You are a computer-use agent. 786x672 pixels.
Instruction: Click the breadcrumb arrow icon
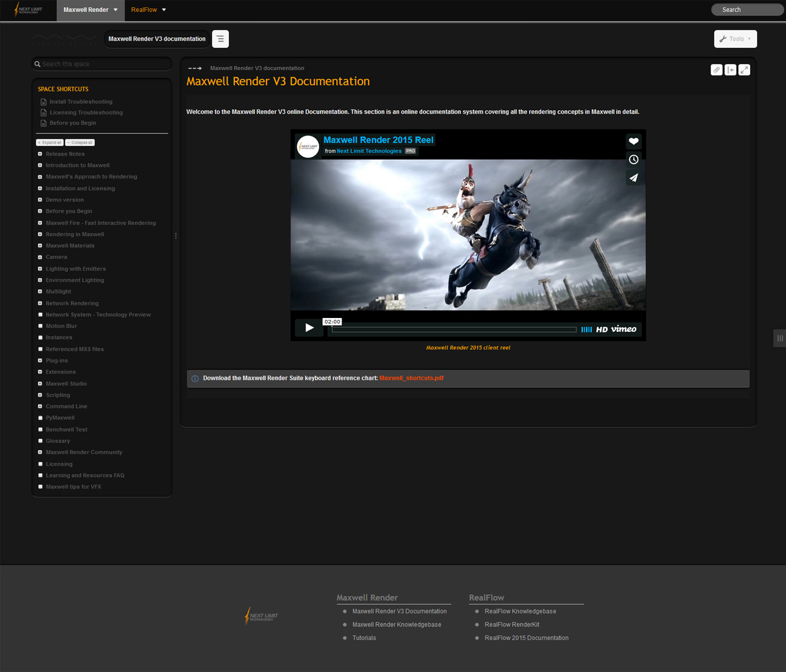[195, 68]
